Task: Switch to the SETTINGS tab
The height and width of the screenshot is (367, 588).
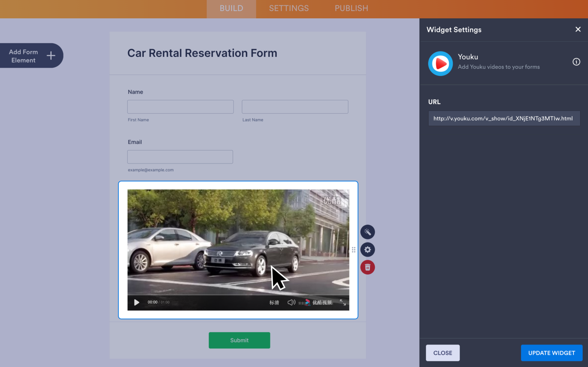Action: click(x=289, y=8)
